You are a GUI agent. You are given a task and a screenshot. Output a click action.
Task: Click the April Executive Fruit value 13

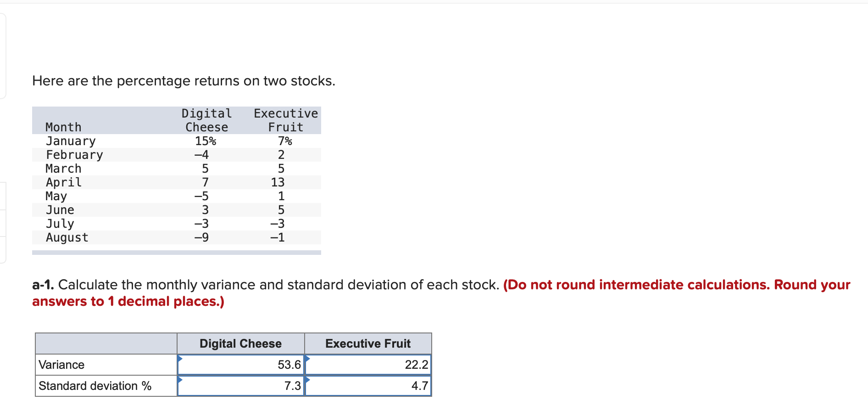(278, 182)
